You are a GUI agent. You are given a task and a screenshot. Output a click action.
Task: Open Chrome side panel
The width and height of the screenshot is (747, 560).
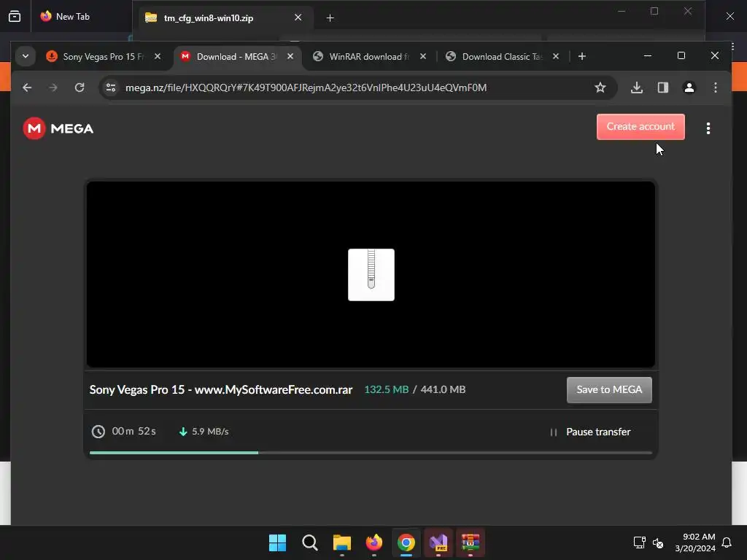[662, 87]
